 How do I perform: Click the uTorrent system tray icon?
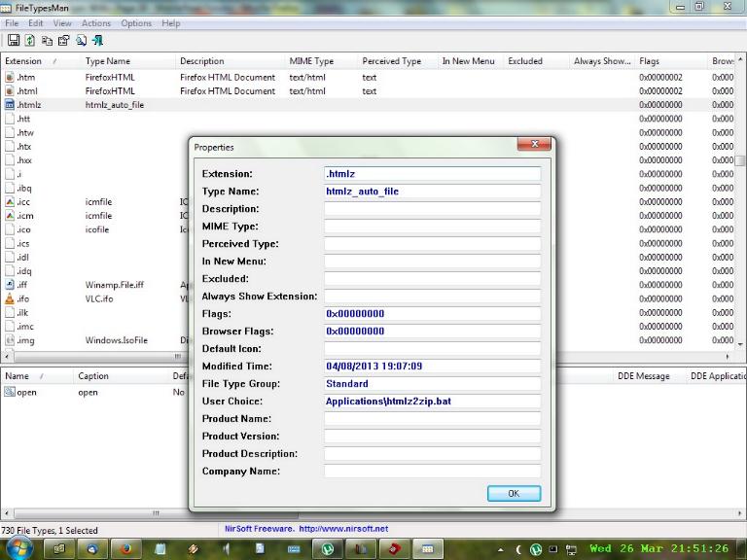click(536, 549)
